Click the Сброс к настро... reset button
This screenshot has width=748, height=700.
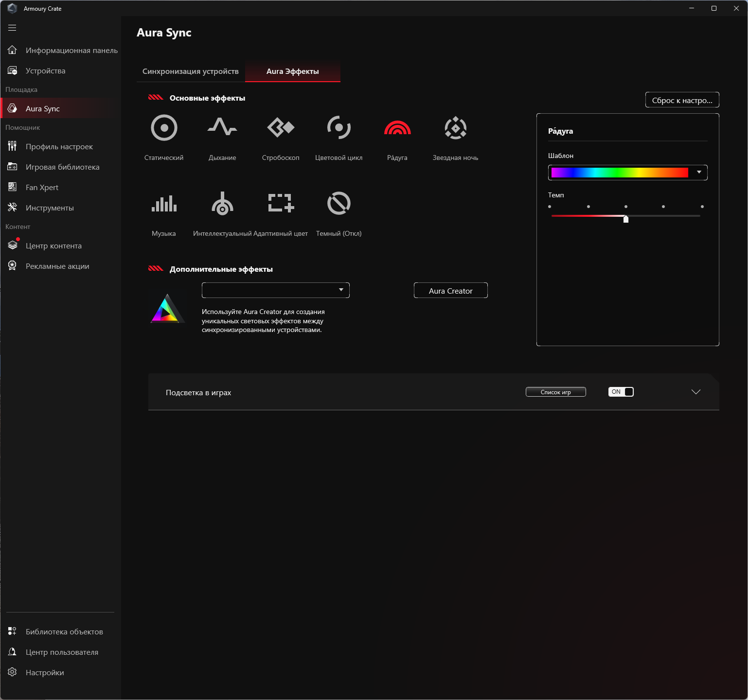click(x=682, y=100)
